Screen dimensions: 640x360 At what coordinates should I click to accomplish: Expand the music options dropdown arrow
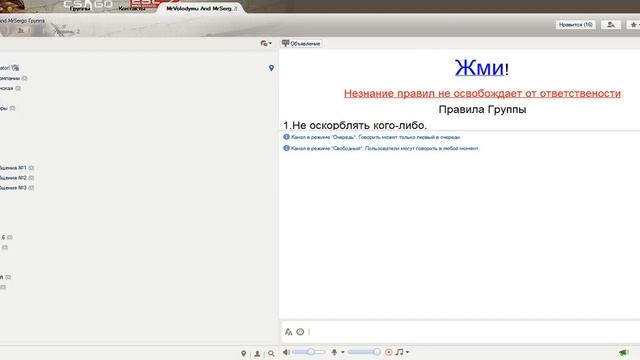[407, 352]
